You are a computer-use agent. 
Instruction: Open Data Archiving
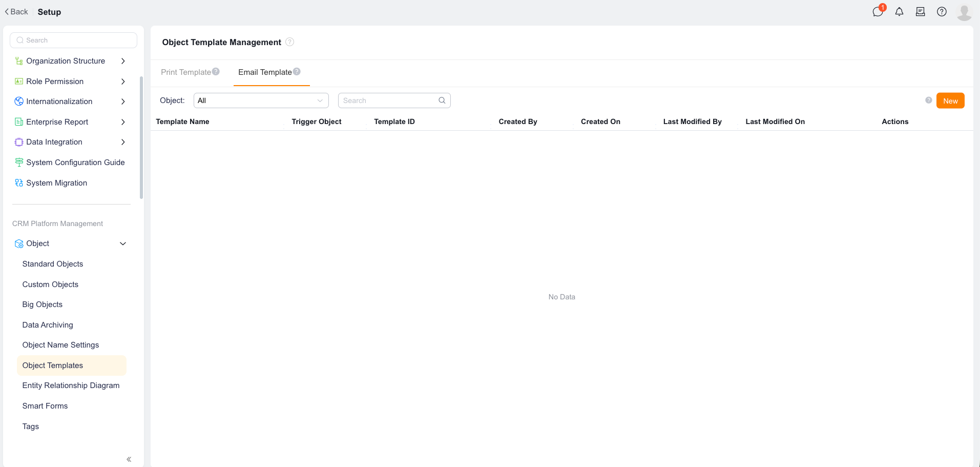(48, 325)
